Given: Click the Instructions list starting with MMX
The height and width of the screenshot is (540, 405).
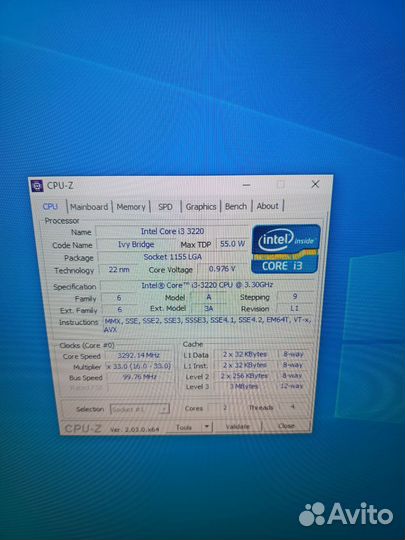Looking at the screenshot, I should [208, 325].
